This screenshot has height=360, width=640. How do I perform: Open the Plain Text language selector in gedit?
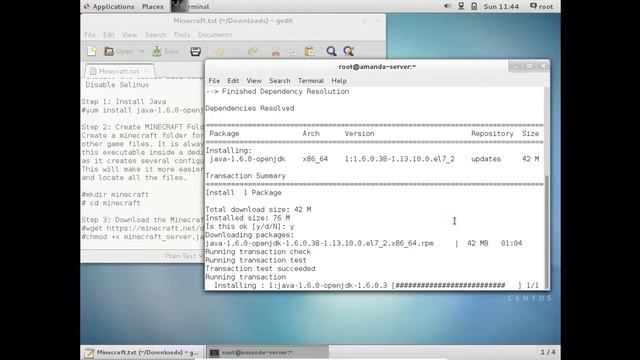point(183,256)
